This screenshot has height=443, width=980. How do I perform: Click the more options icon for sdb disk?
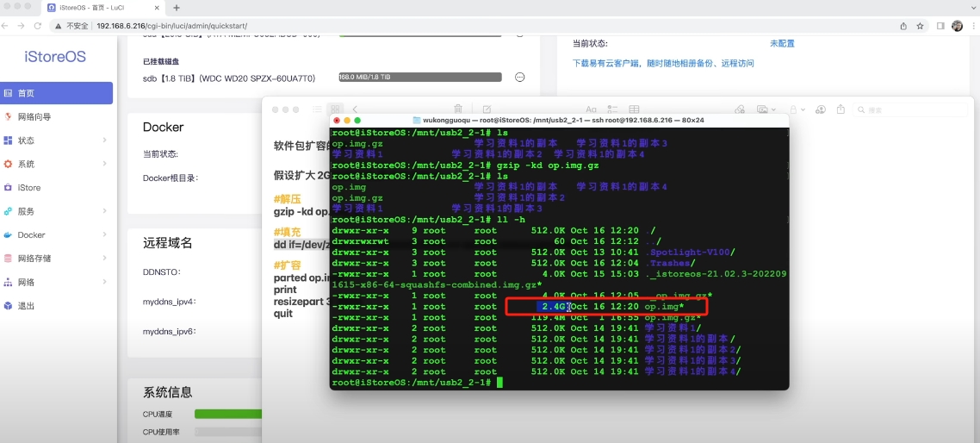519,77
